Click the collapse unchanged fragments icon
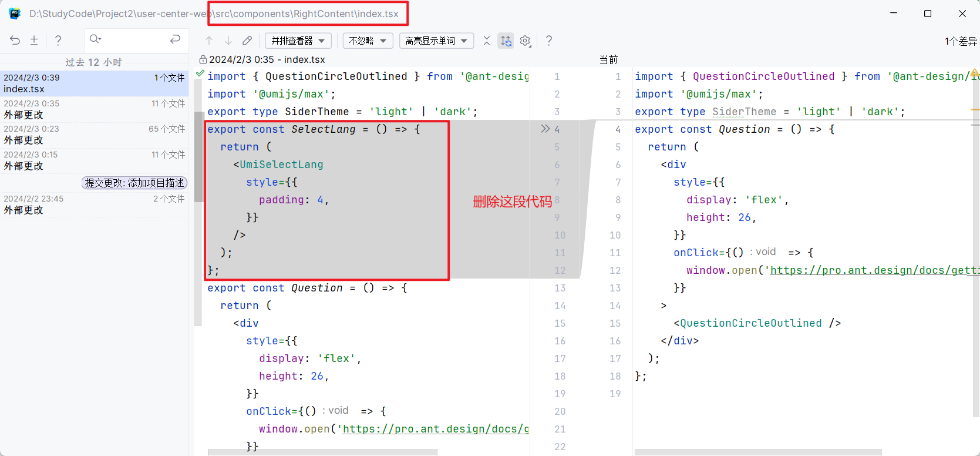The width and height of the screenshot is (980, 456). 486,41
